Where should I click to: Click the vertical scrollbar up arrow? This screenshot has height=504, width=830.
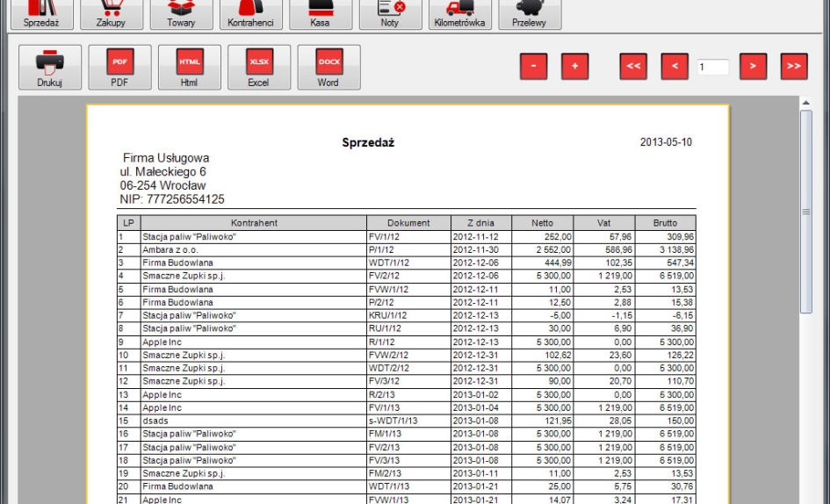point(806,104)
